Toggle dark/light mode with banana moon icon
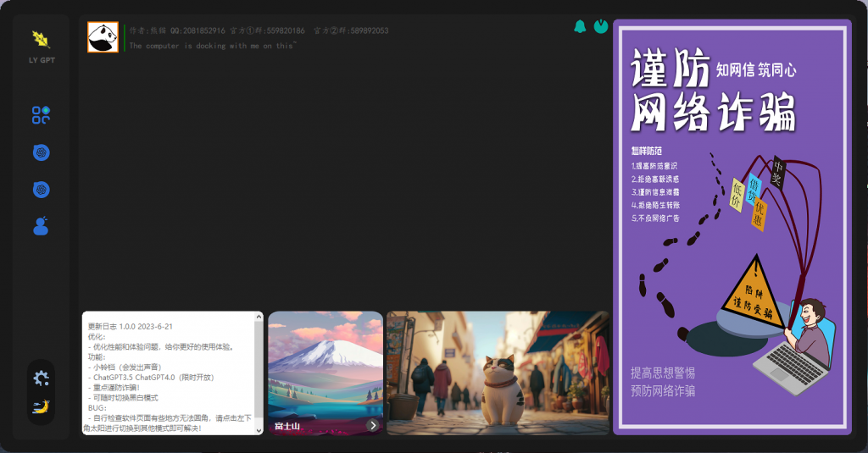 (41, 407)
